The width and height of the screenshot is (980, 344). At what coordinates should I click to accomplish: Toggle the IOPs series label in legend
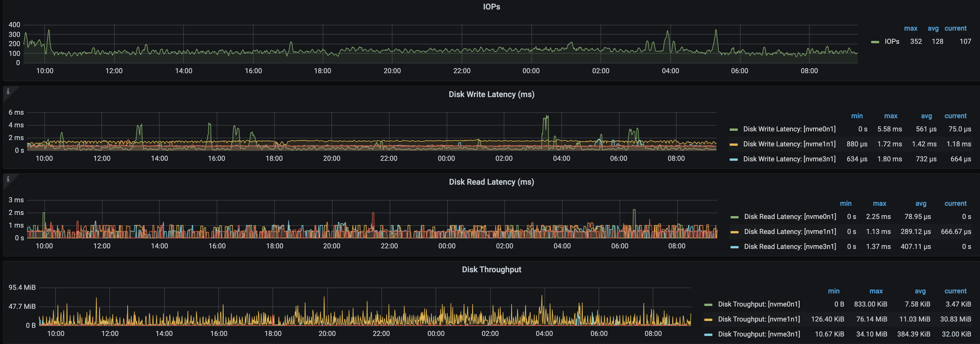[892, 41]
